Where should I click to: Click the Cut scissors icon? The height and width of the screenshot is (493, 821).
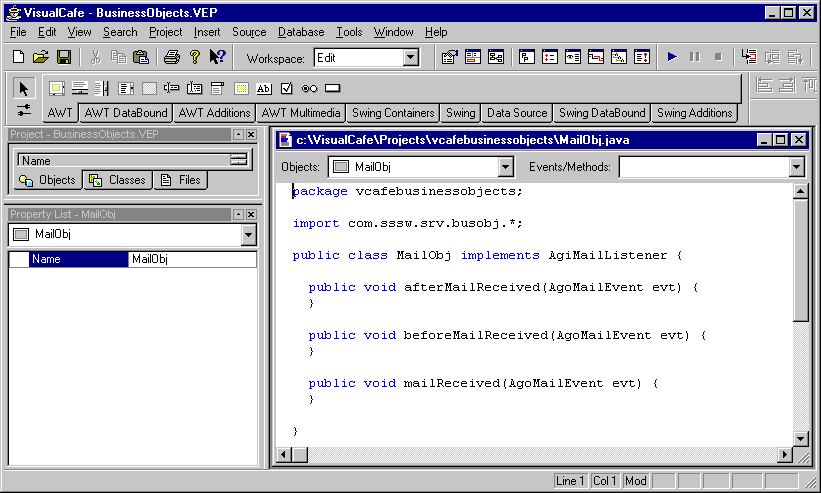click(95, 57)
